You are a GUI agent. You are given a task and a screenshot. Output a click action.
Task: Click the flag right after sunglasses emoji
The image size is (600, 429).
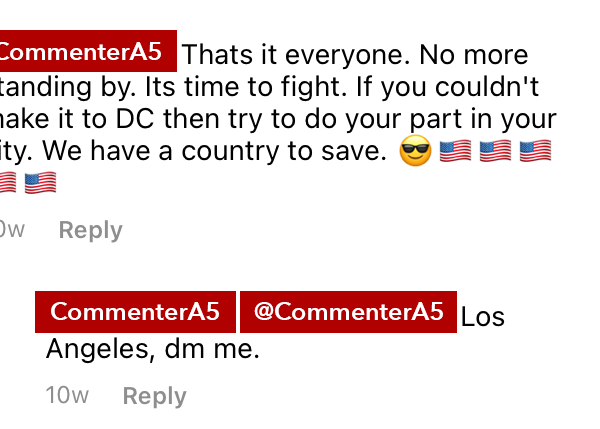(x=455, y=151)
